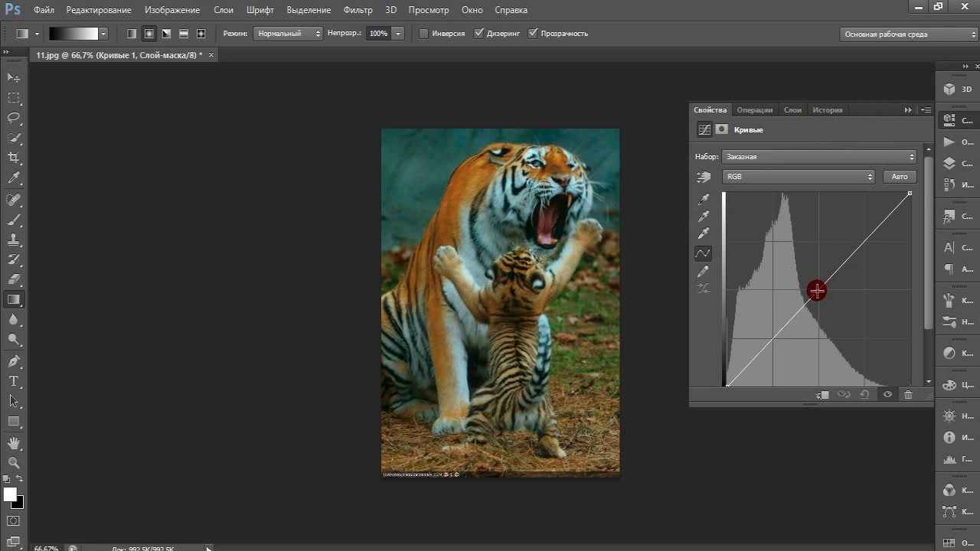Image resolution: width=980 pixels, height=551 pixels.
Task: Open the RGB channel dropdown
Action: [798, 177]
